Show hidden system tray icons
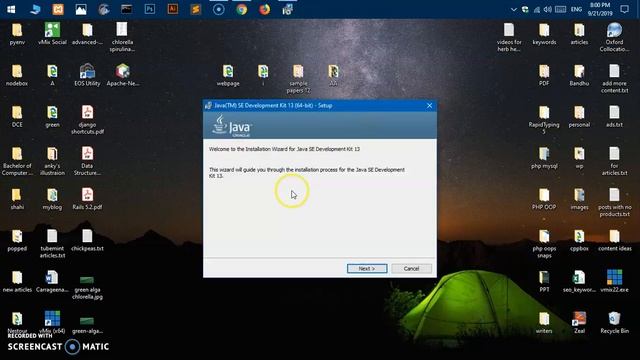 pyautogui.click(x=514, y=9)
